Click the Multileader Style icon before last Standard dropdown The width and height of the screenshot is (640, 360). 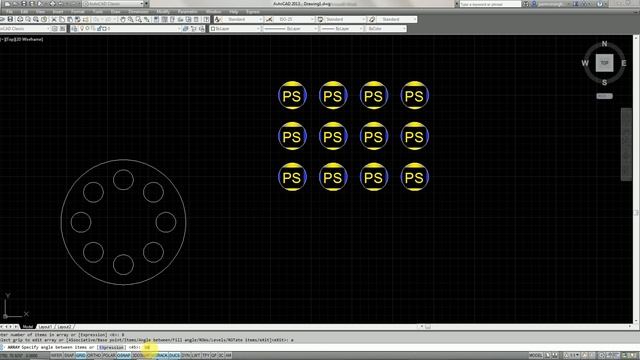371,19
